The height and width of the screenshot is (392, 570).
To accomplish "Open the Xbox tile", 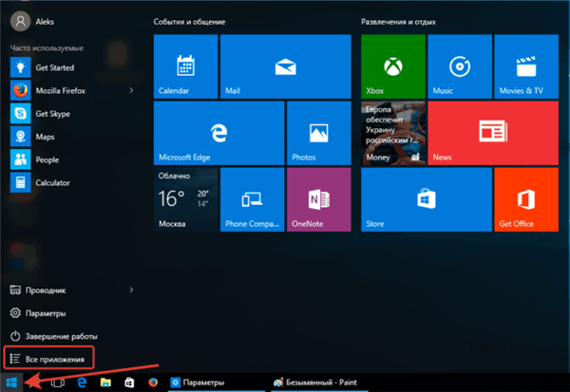I will click(393, 66).
